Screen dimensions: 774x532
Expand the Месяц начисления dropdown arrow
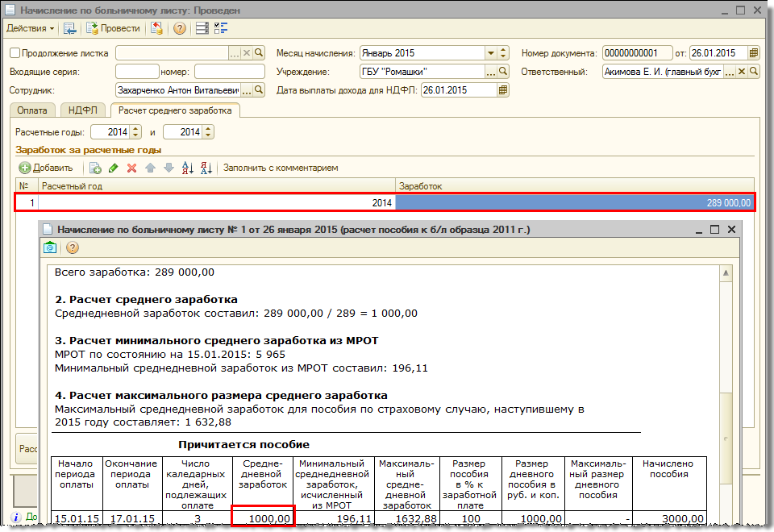[x=491, y=53]
